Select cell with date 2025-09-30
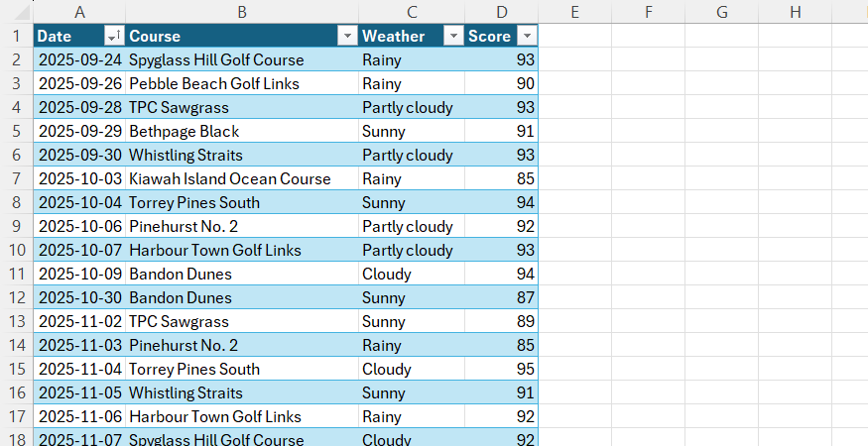868x446 pixels. pos(79,155)
